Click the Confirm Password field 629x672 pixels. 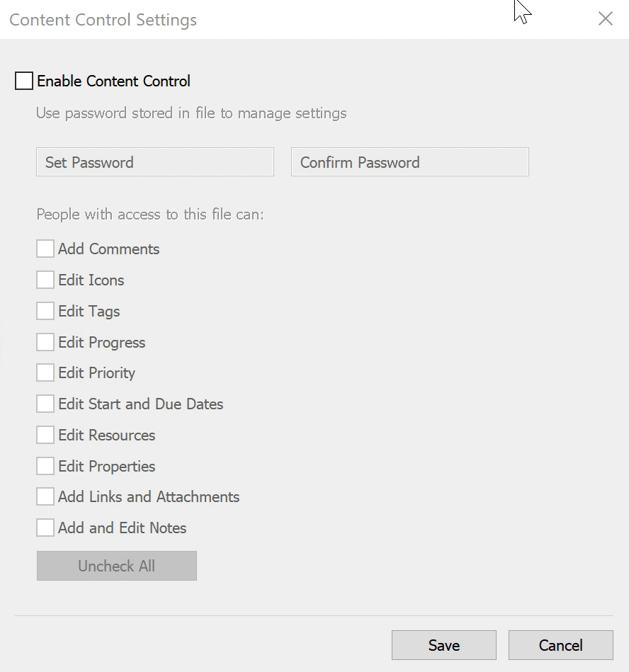pos(409,162)
